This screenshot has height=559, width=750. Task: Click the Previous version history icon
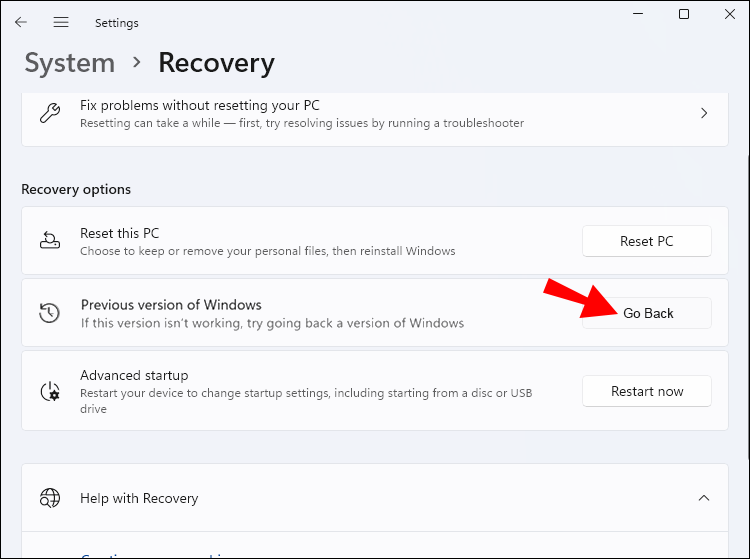pos(49,313)
